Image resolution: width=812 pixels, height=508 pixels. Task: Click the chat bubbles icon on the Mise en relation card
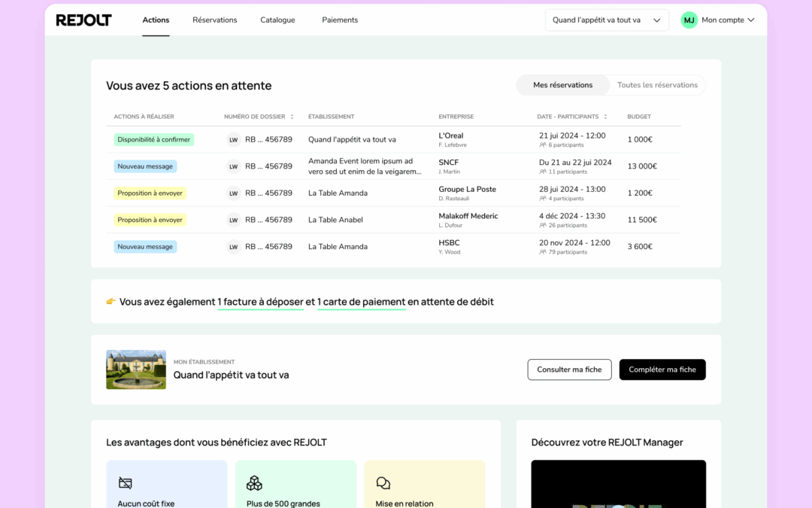[383, 483]
